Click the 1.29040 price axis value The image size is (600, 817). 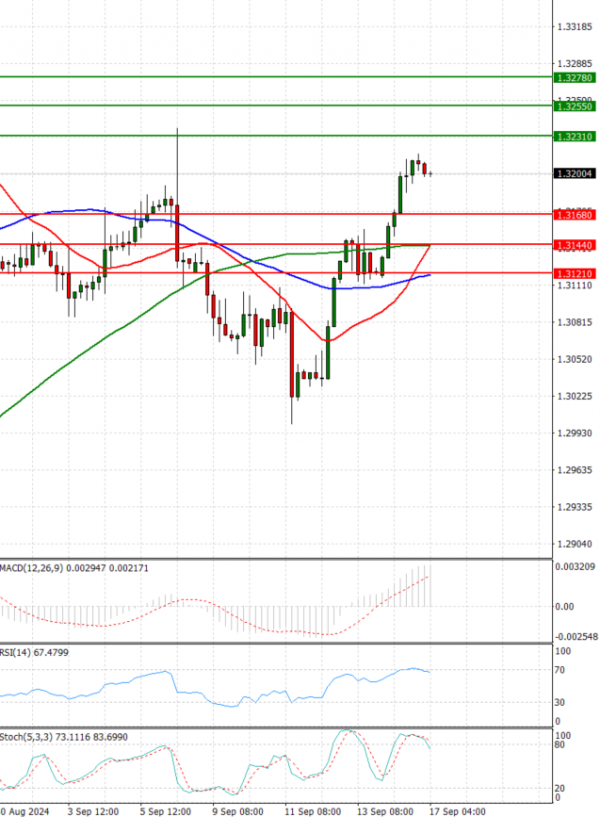tap(574, 544)
